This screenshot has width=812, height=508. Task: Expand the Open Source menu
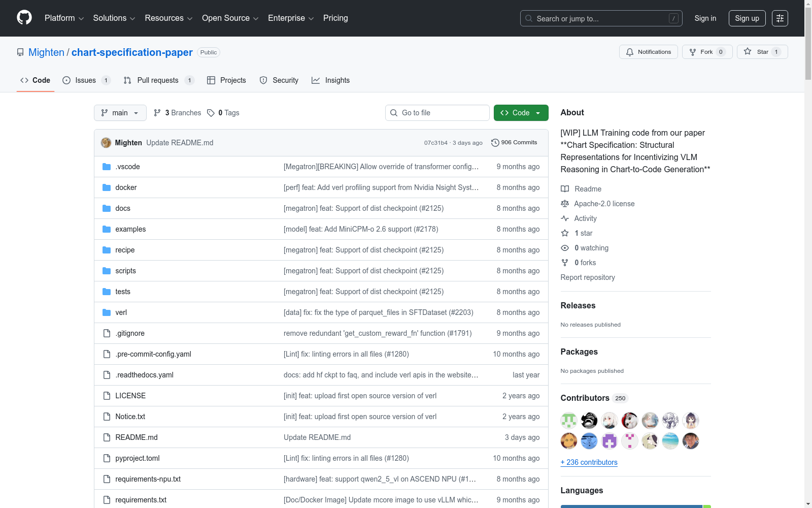pyautogui.click(x=230, y=18)
